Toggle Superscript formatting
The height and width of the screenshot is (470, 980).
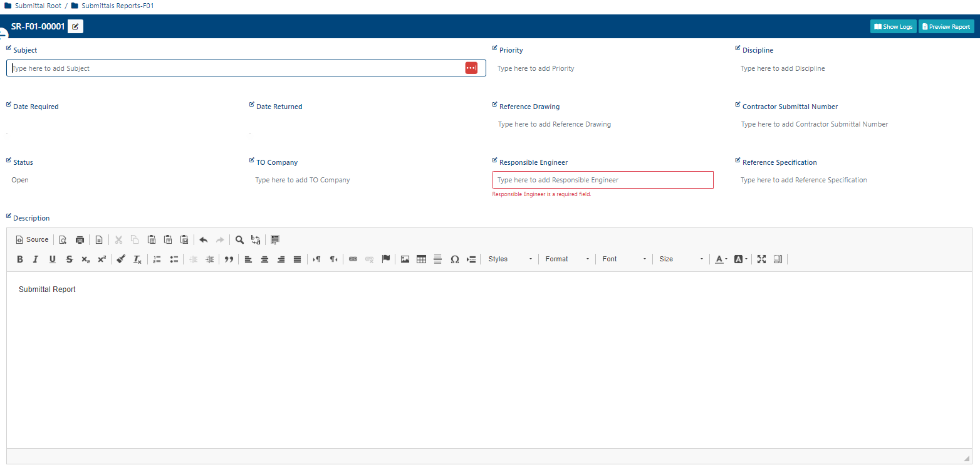(x=102, y=259)
